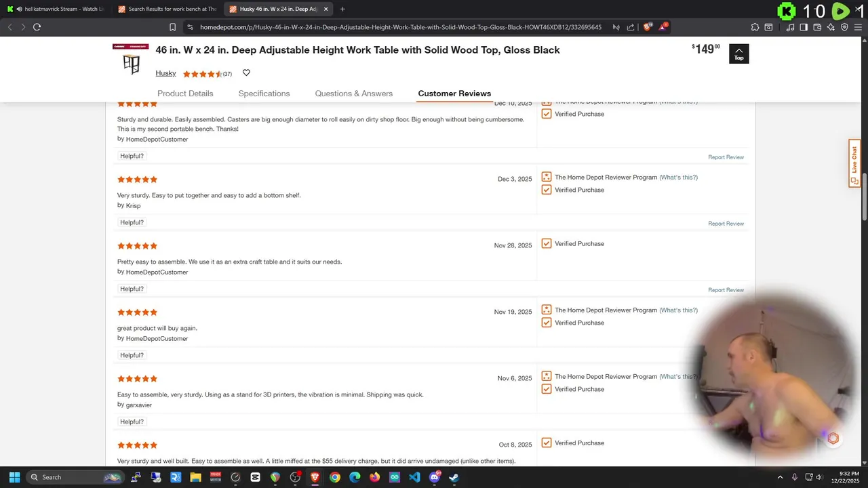The height and width of the screenshot is (488, 868).
Task: Report Review for the Casters review
Action: (726, 157)
